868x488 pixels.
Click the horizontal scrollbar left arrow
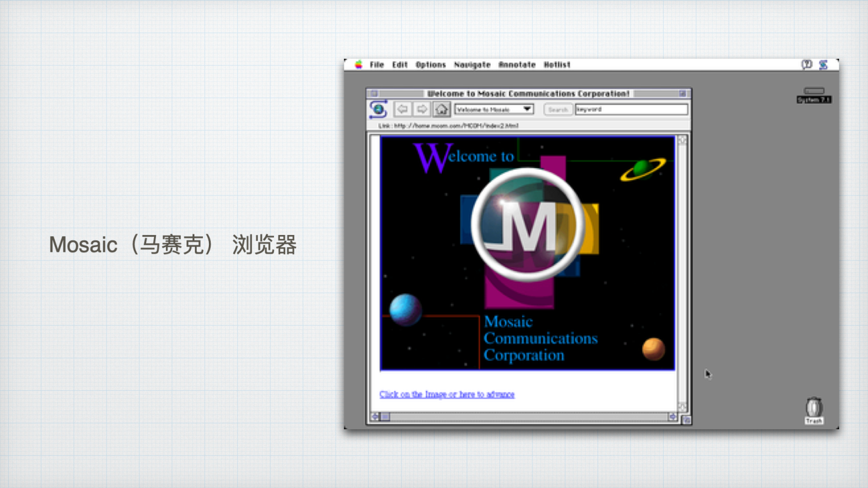pos(376,416)
